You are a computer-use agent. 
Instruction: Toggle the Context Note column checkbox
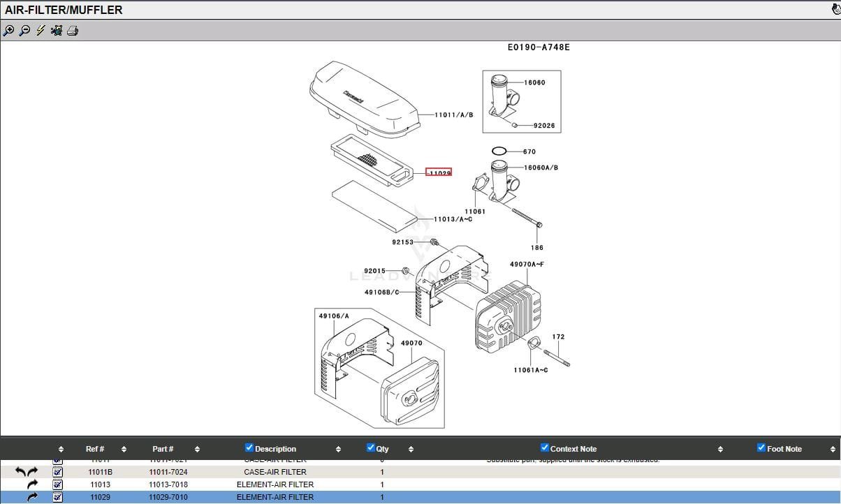tap(545, 448)
